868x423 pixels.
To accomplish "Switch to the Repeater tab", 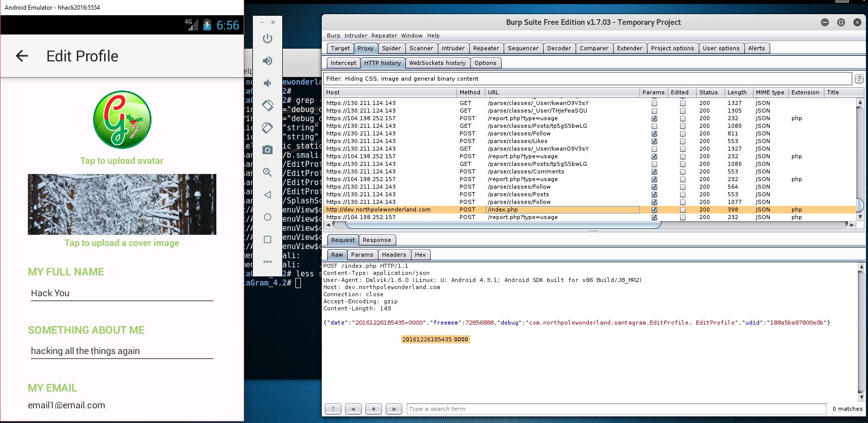I will coord(486,48).
